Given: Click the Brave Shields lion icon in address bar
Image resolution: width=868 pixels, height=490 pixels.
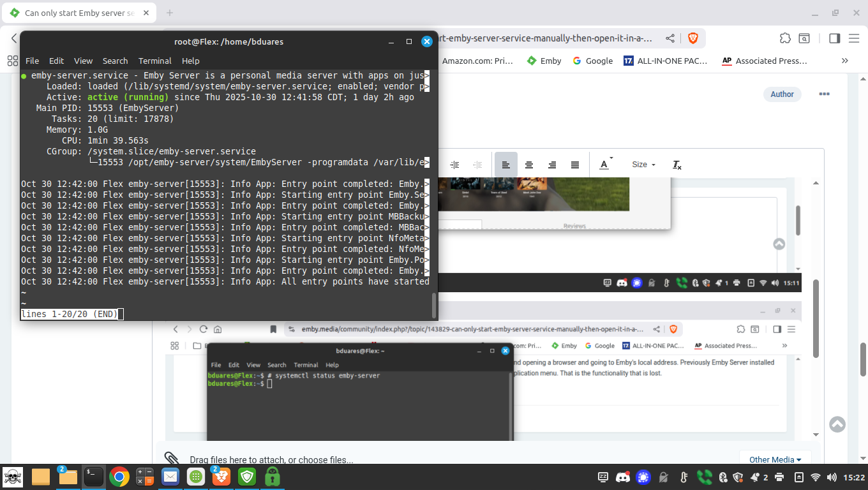Looking at the screenshot, I should (x=692, y=38).
